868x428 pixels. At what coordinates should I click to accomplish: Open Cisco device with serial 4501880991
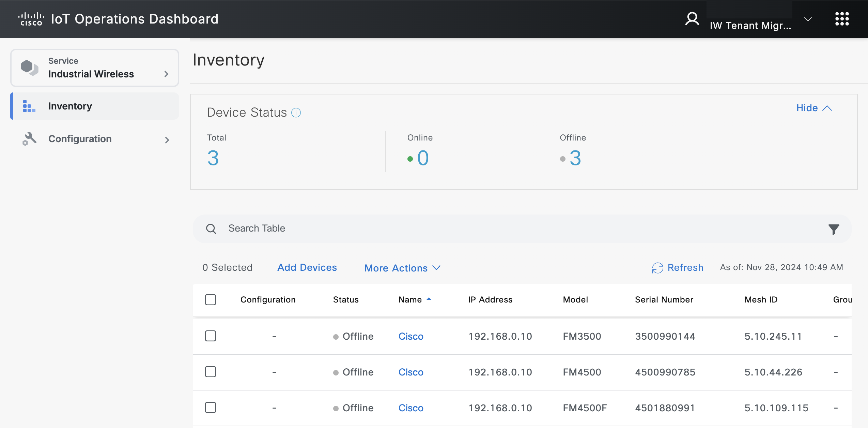tap(411, 408)
